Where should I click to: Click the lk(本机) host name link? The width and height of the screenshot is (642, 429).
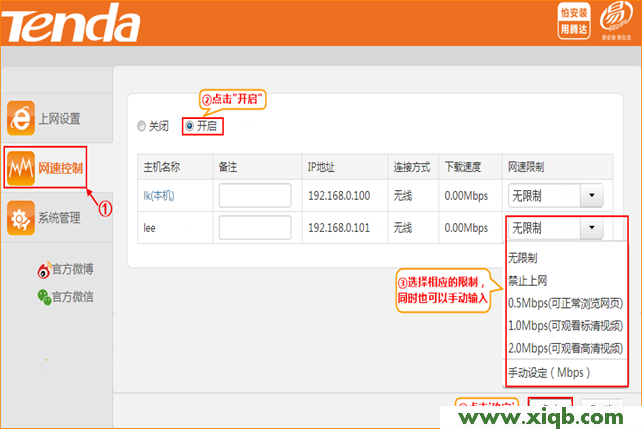tap(158, 195)
